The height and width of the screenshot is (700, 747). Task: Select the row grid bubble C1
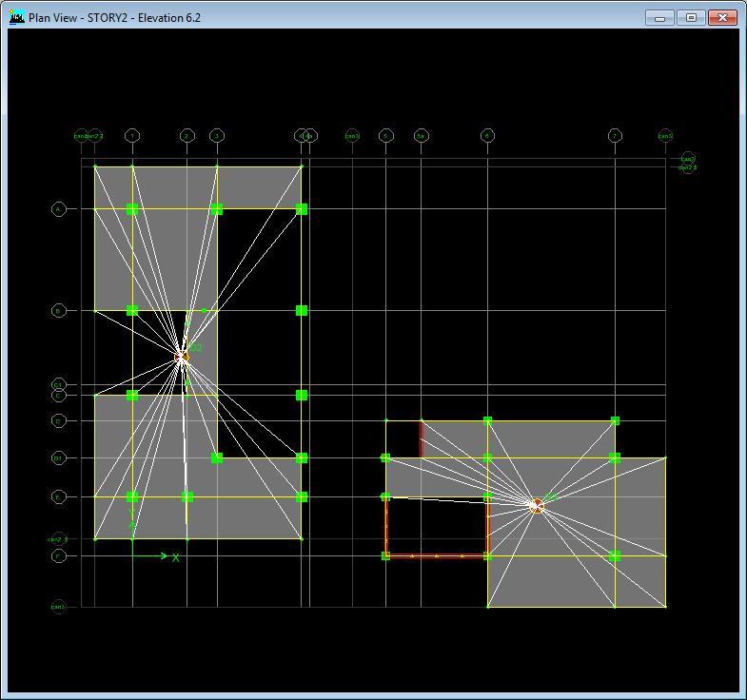[x=59, y=385]
